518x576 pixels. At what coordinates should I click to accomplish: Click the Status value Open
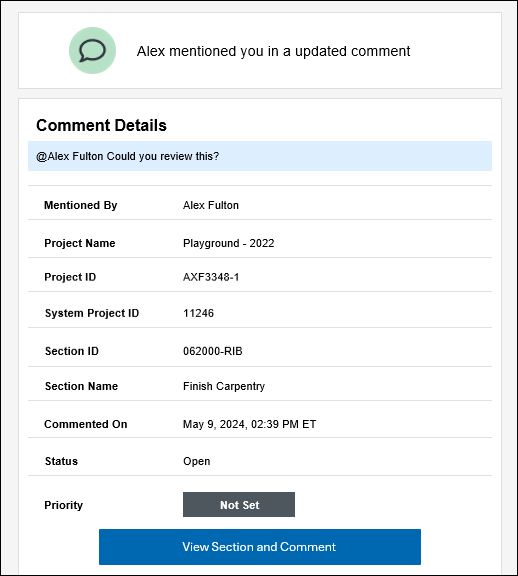[x=197, y=461]
